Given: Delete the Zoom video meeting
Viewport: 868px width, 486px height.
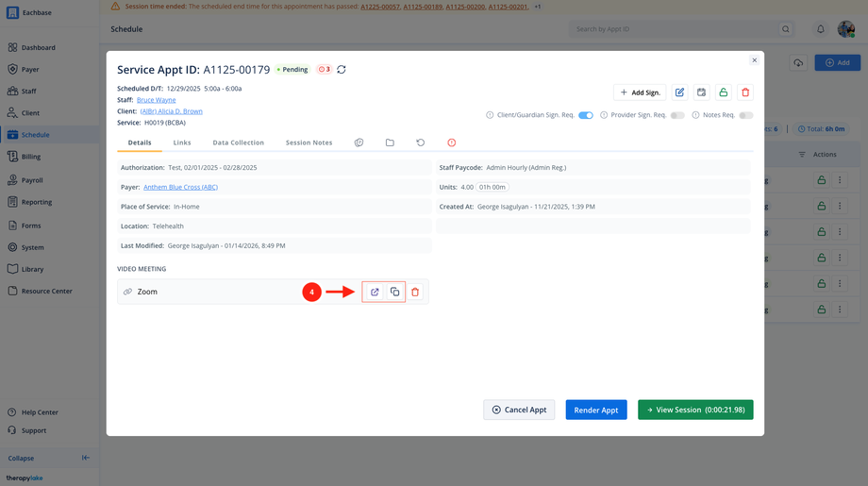Looking at the screenshot, I should point(415,292).
